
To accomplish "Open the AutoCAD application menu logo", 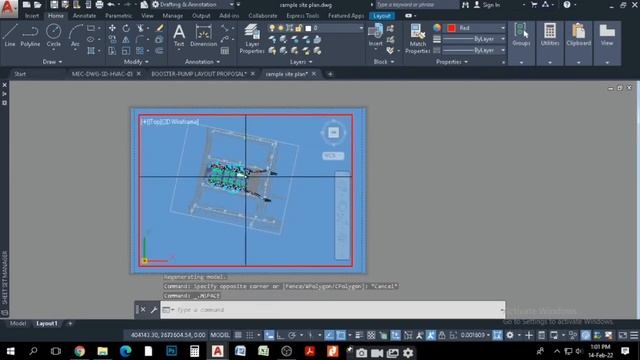I will (x=8, y=8).
